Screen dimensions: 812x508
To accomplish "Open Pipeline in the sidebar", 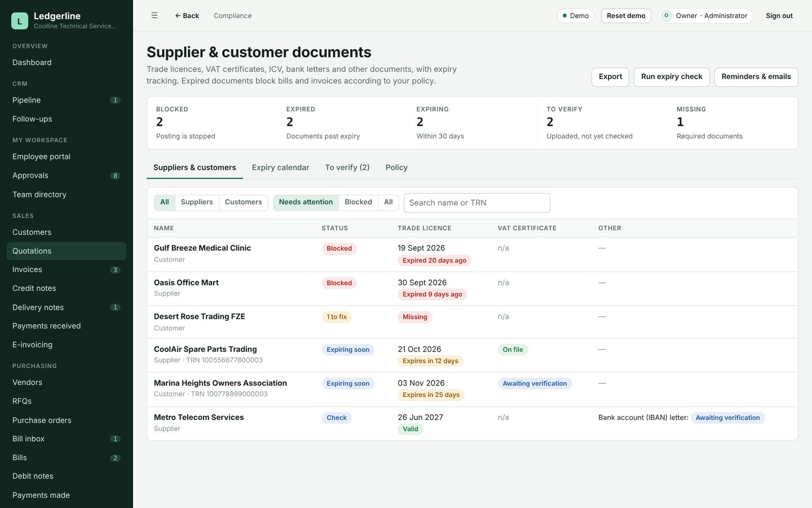I will pyautogui.click(x=67, y=100).
